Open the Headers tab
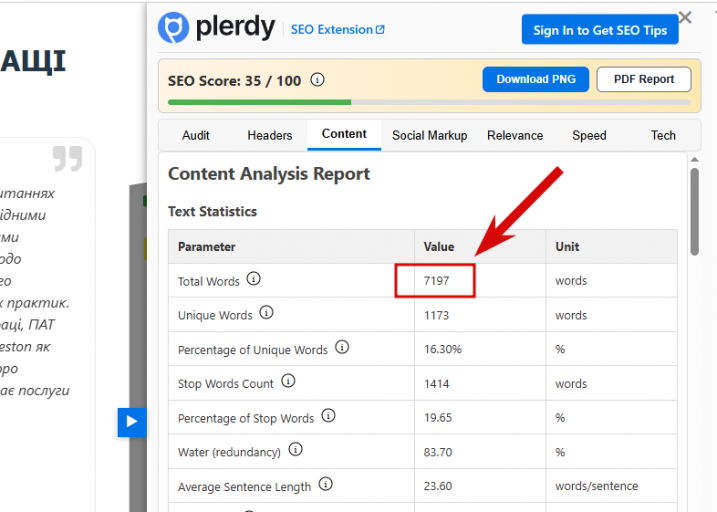This screenshot has height=512, width=717. click(270, 135)
